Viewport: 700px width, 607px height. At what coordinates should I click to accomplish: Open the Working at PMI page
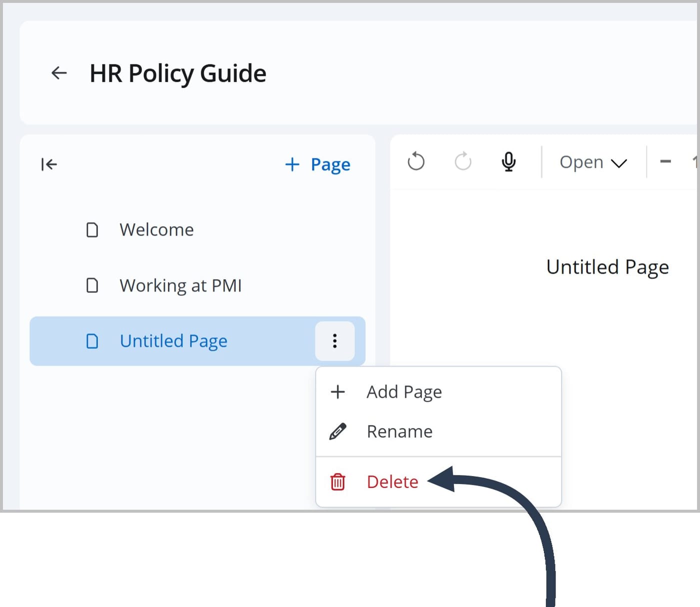click(x=197, y=285)
